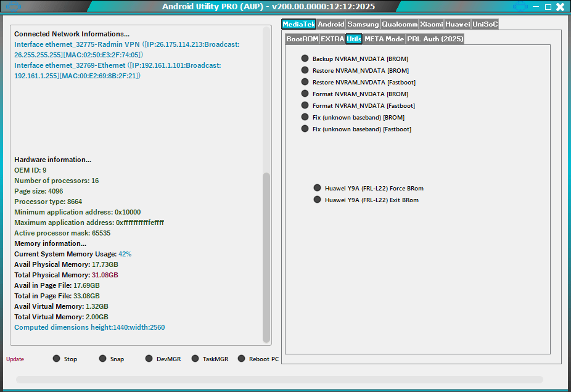Select Fix unknown baseband [Fastboot] option
This screenshot has width=571, height=392.
[304, 129]
